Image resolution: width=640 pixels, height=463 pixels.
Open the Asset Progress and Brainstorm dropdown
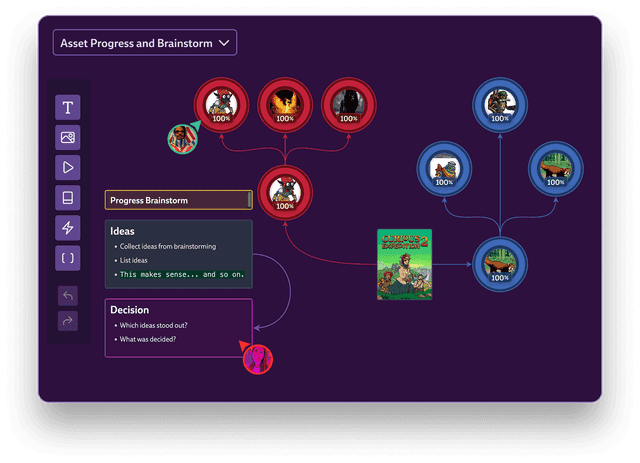tap(145, 43)
